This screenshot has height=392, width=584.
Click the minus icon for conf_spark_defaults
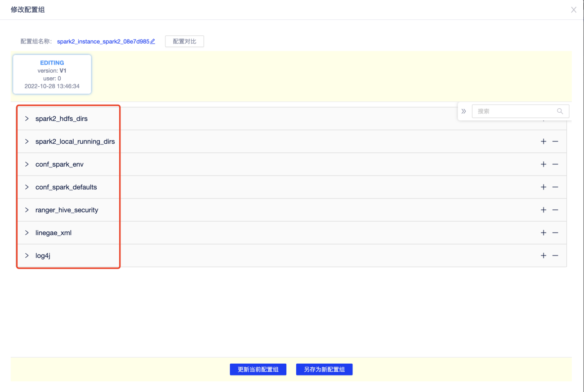[555, 187]
